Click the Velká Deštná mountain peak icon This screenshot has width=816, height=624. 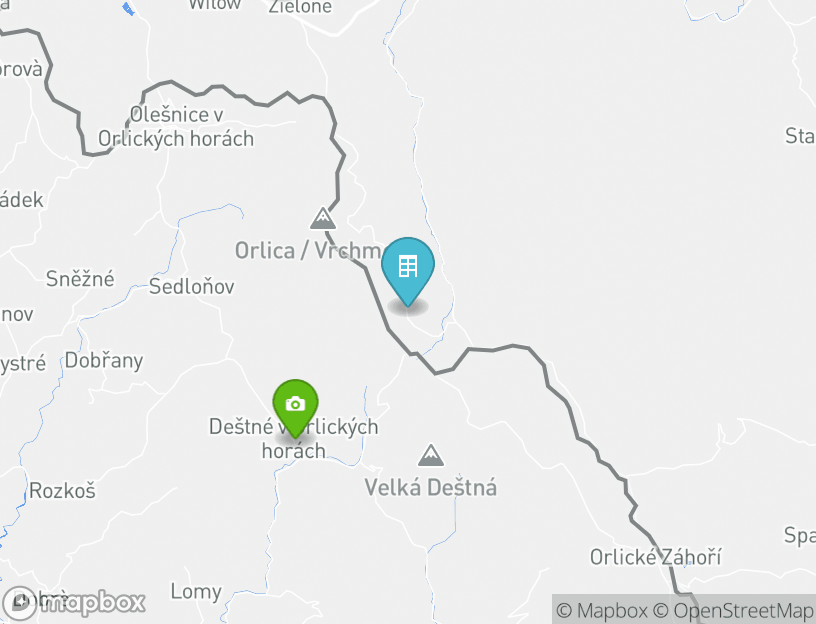(431, 455)
